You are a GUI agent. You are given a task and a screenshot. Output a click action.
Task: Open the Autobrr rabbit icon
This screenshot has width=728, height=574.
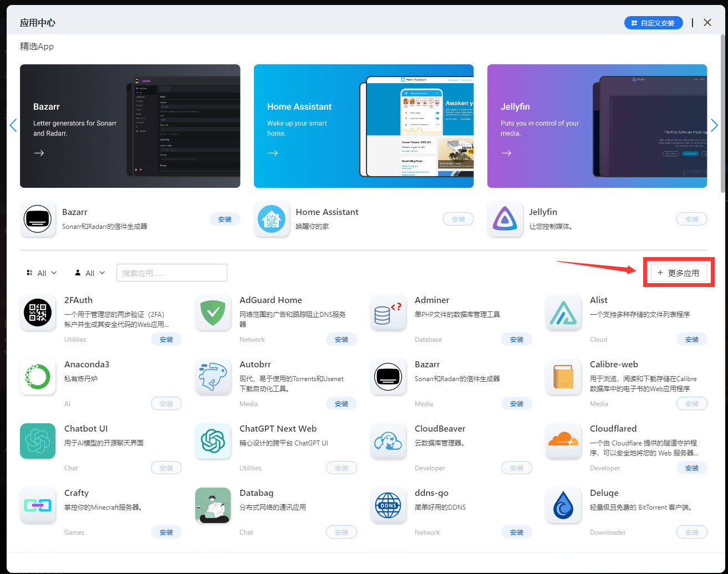(213, 377)
